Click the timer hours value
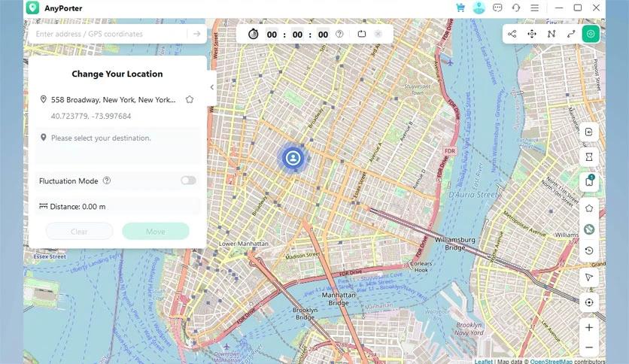The height and width of the screenshot is (364, 629). (272, 35)
